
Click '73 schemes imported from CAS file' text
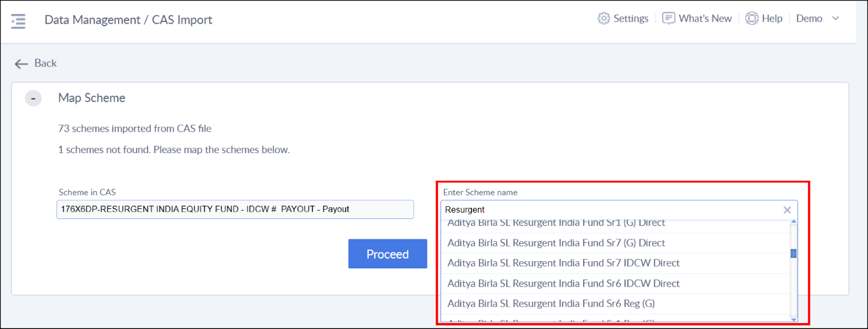pos(135,129)
